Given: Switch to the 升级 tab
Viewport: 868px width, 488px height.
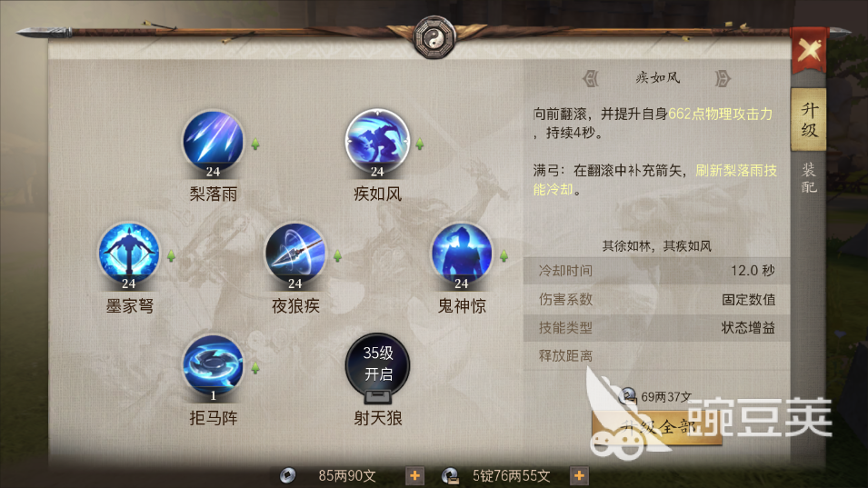Looking at the screenshot, I should 808,120.
